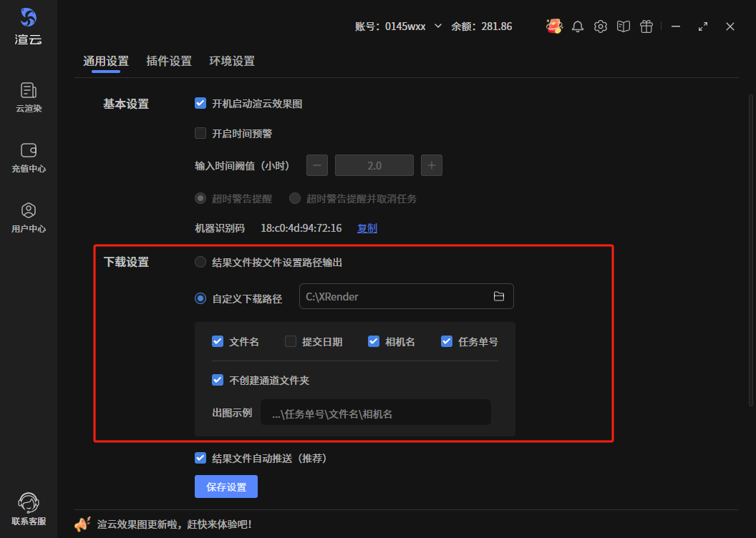Increase time threshold with plus button

pos(432,165)
